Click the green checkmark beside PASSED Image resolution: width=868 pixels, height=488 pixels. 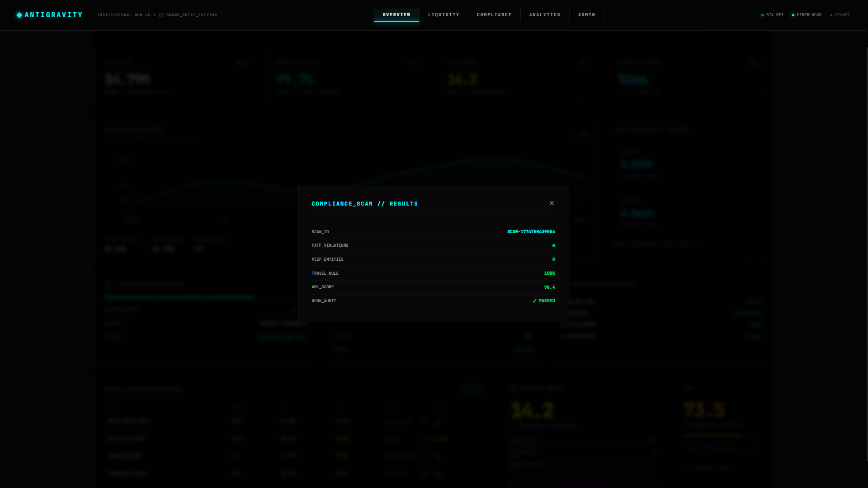coord(535,301)
